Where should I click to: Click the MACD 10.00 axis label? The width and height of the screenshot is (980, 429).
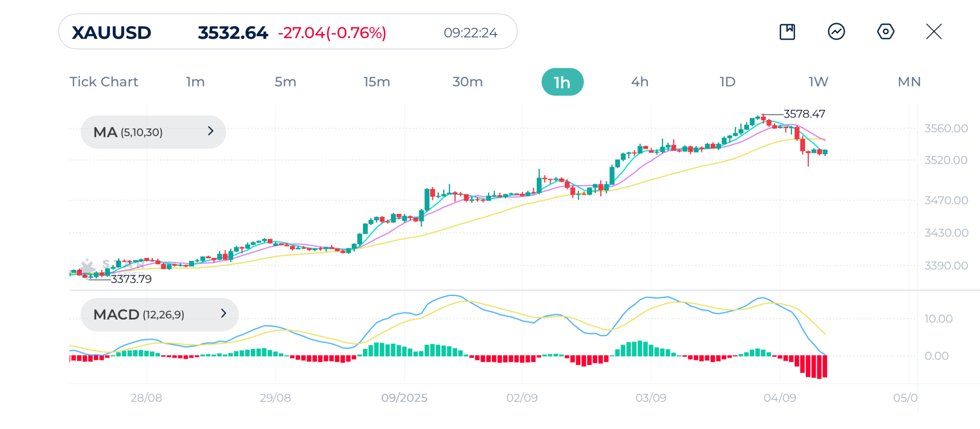(x=938, y=319)
